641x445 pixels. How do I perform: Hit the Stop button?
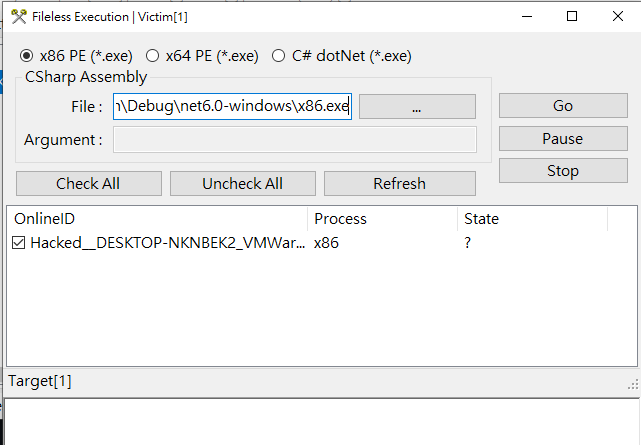562,171
